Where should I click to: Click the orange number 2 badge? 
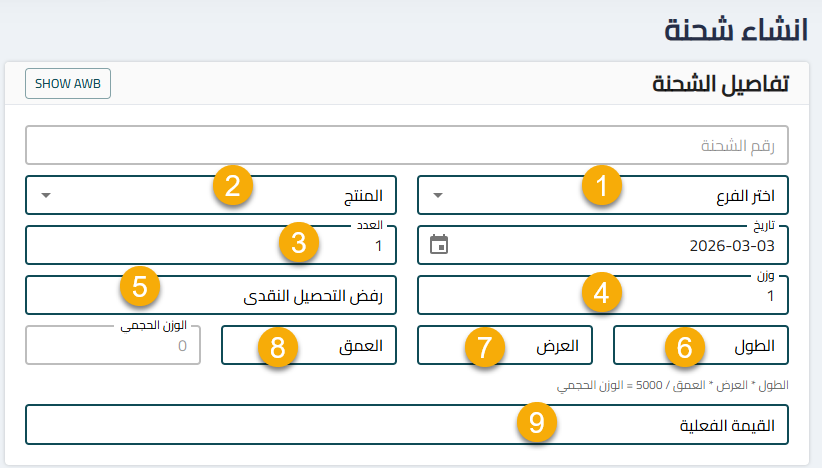[233, 186]
